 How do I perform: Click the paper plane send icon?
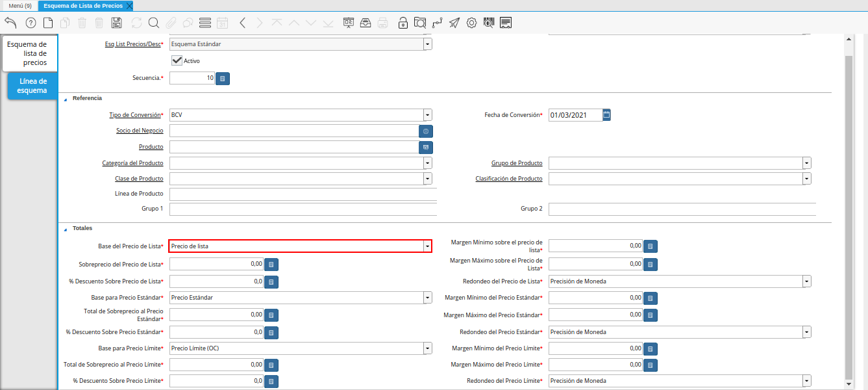454,23
